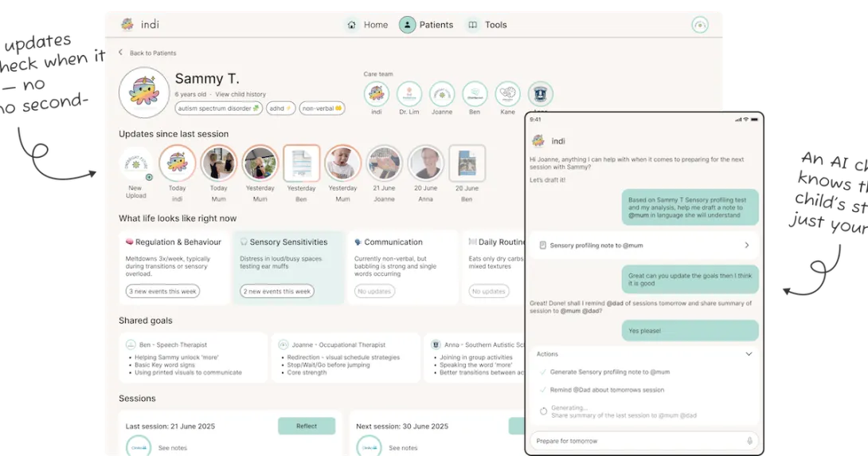Open the View child history link

coord(240,94)
